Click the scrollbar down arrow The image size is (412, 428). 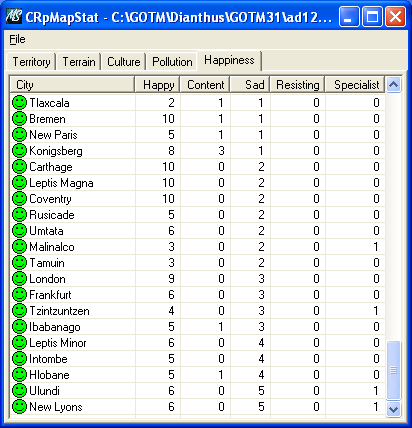point(394,409)
